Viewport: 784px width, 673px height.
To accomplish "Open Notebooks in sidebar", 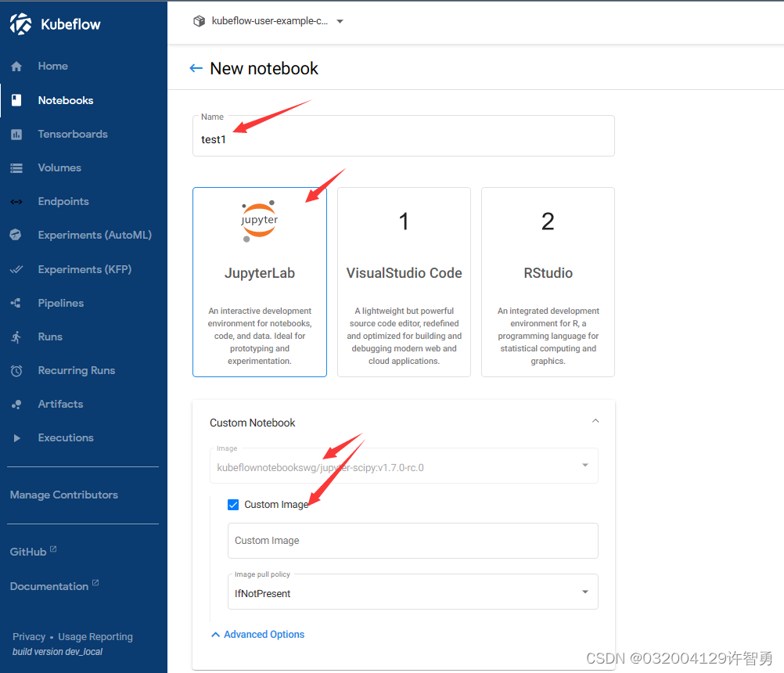I will coord(84,100).
